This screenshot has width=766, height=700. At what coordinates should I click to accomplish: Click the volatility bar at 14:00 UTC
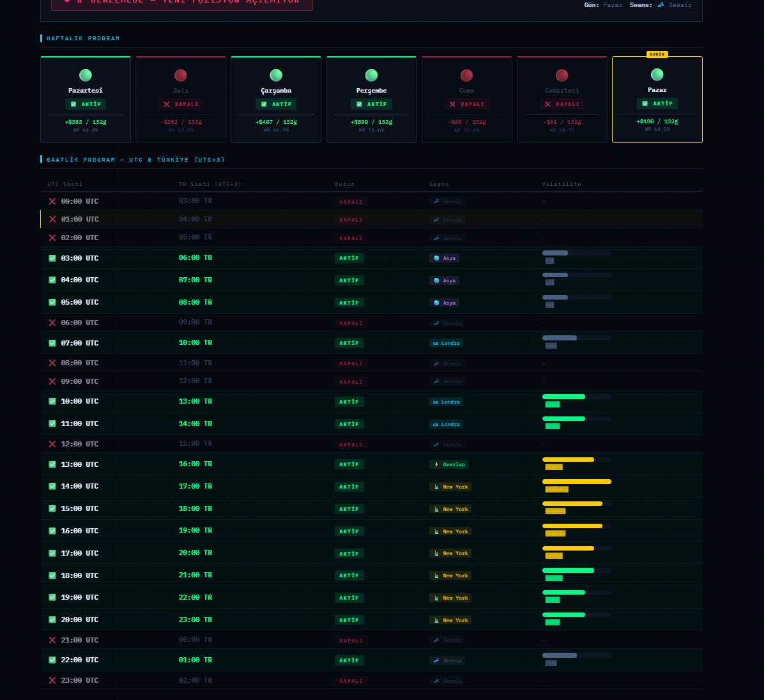576,482
